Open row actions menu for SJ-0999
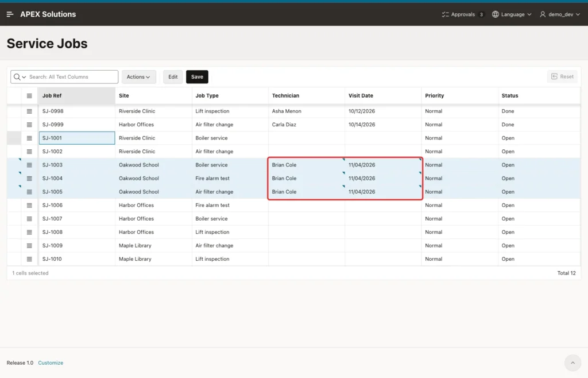The width and height of the screenshot is (588, 378). click(29, 125)
